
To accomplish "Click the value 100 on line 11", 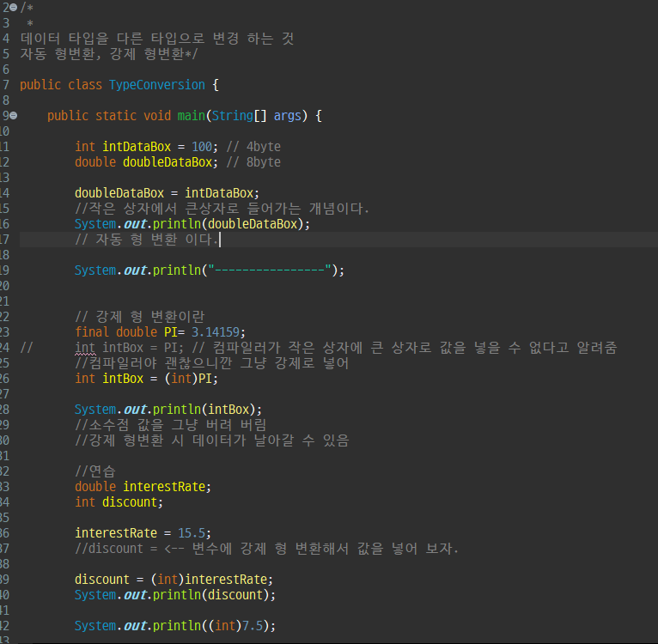I will 202,147.
